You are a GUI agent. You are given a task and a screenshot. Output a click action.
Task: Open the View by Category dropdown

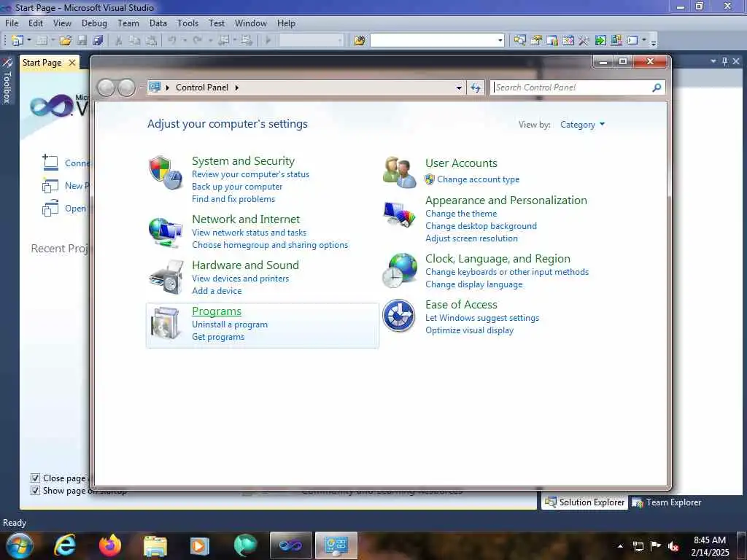pos(582,125)
